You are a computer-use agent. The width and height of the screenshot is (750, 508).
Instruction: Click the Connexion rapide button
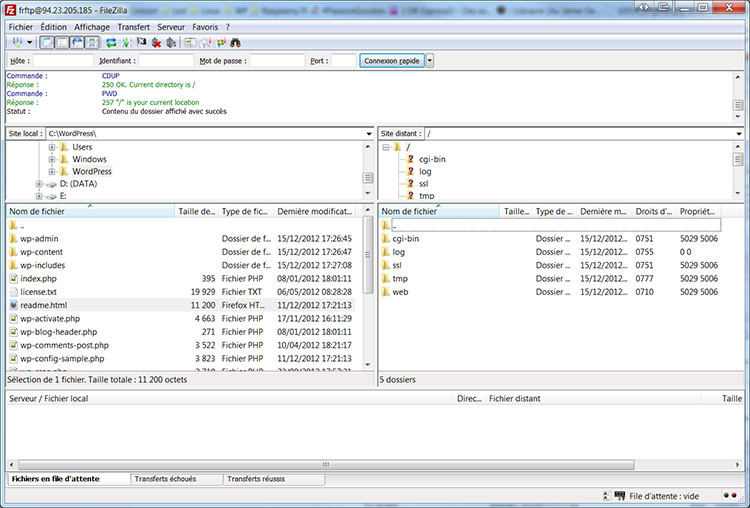click(392, 61)
